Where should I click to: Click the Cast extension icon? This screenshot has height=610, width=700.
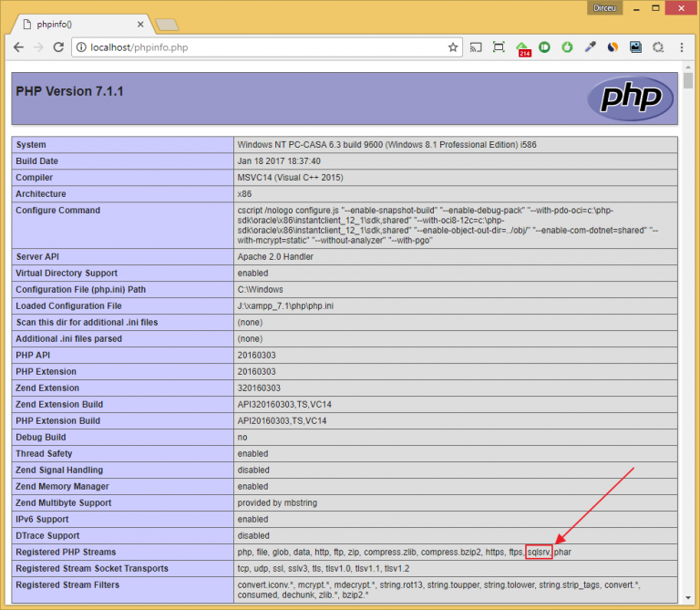tap(477, 47)
